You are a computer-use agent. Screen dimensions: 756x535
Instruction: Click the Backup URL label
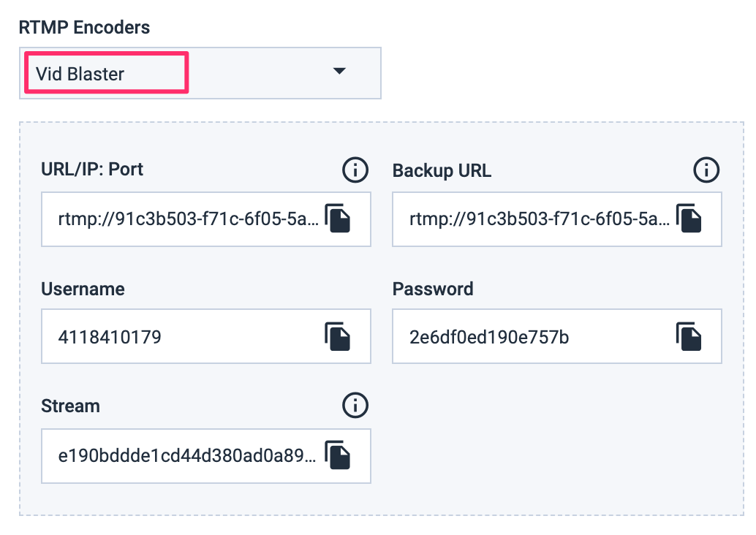click(x=442, y=170)
